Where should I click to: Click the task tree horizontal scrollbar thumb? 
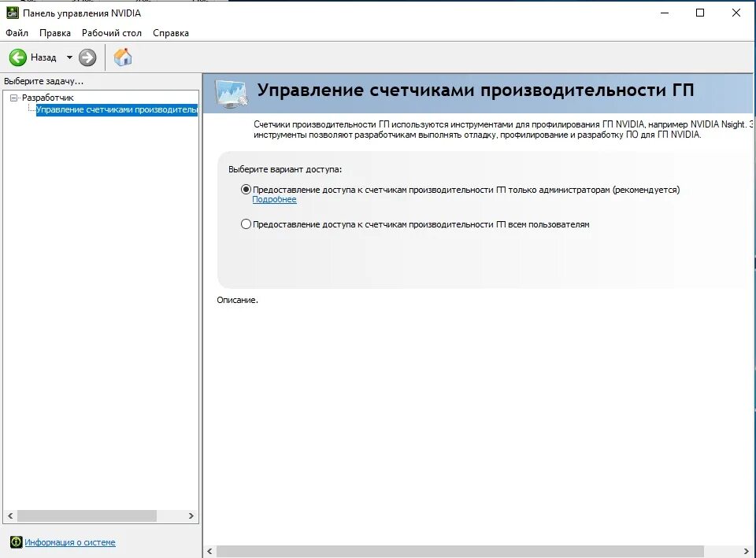(87, 516)
